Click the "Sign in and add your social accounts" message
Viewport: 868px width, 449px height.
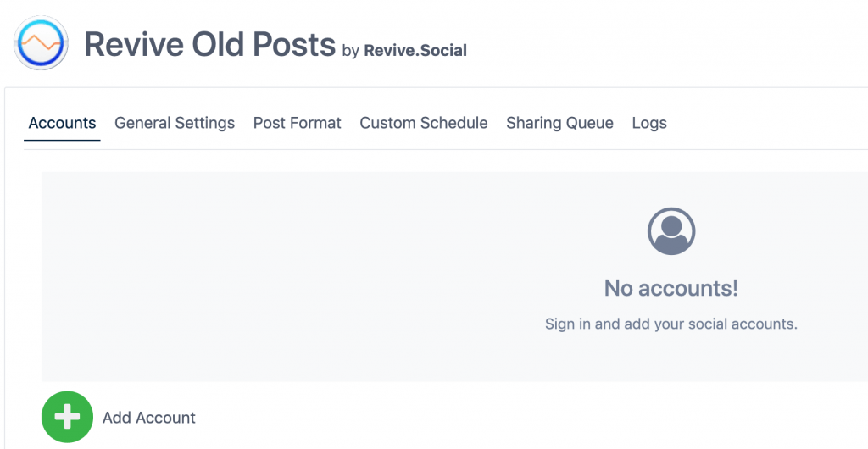tap(671, 324)
